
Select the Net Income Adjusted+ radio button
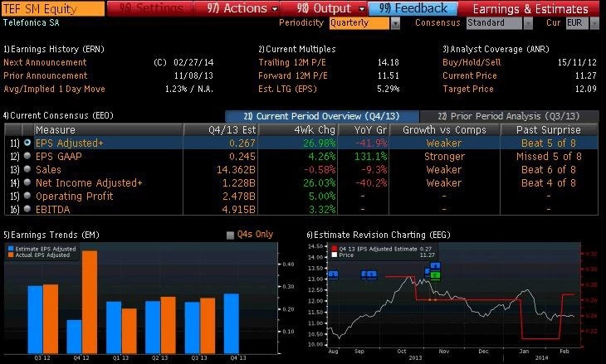(27, 182)
